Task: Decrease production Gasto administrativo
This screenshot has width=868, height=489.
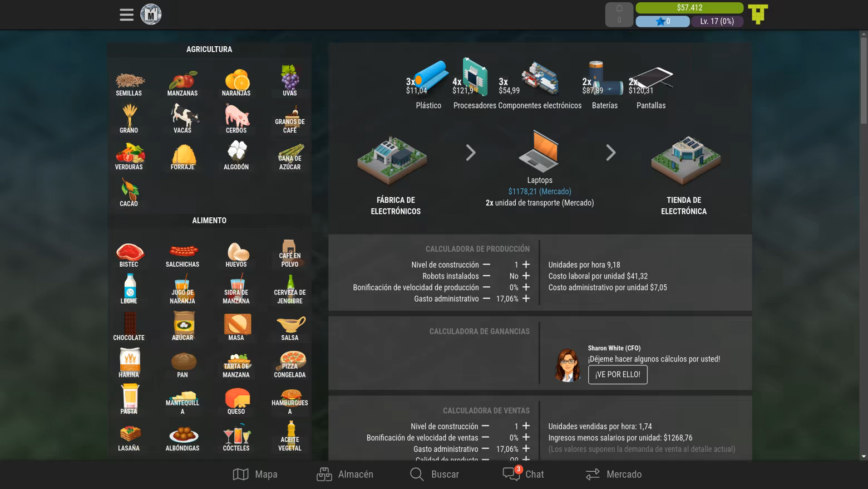Action: click(486, 299)
